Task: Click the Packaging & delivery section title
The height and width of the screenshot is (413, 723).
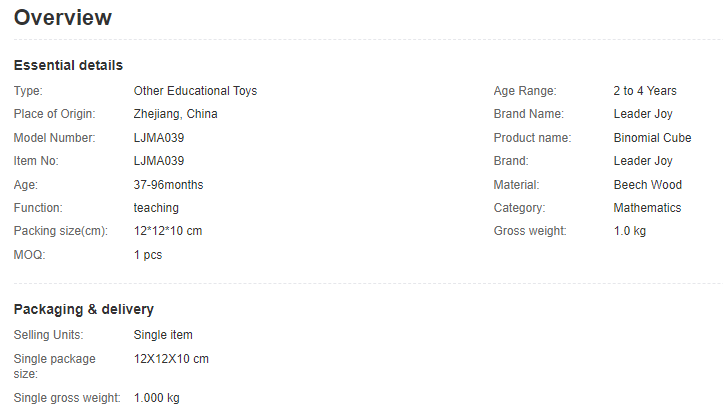Action: [83, 309]
